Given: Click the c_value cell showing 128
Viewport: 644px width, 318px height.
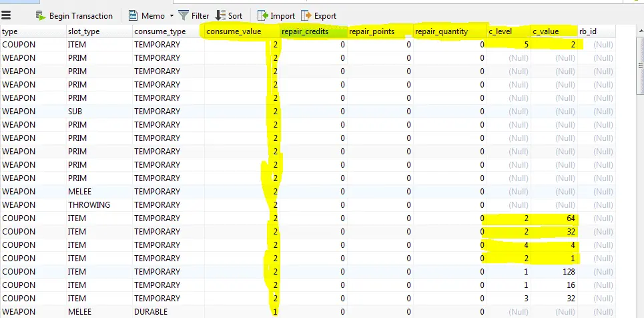Looking at the screenshot, I should point(554,272).
